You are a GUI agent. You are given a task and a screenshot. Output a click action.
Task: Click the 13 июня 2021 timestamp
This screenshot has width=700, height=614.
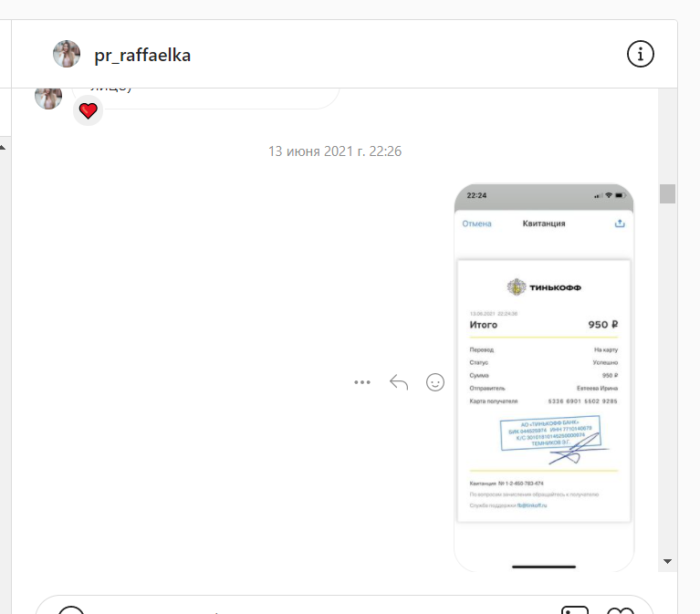(x=335, y=151)
